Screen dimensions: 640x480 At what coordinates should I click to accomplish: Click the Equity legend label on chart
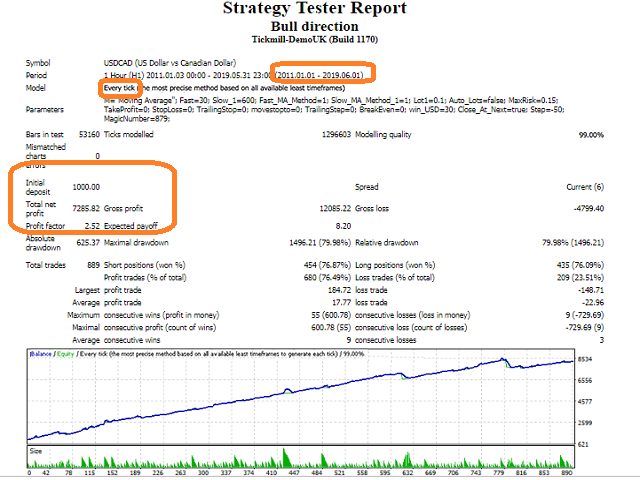65,354
